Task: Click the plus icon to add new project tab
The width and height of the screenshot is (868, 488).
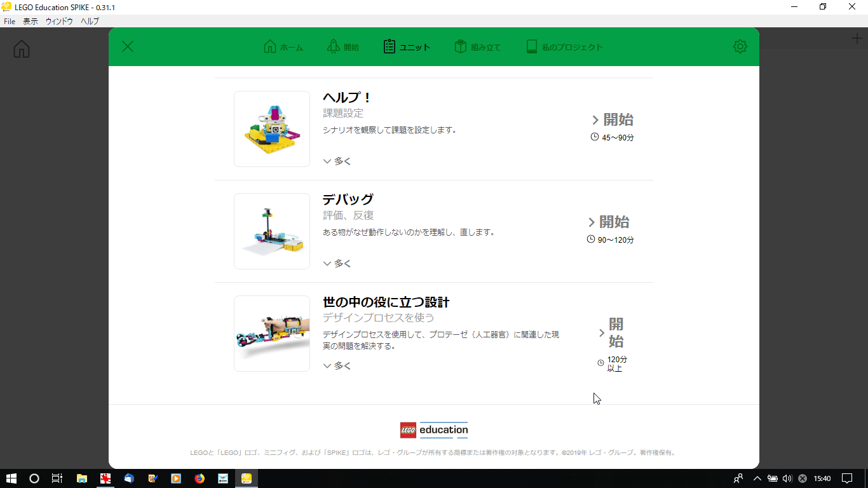Action: coord(857,38)
